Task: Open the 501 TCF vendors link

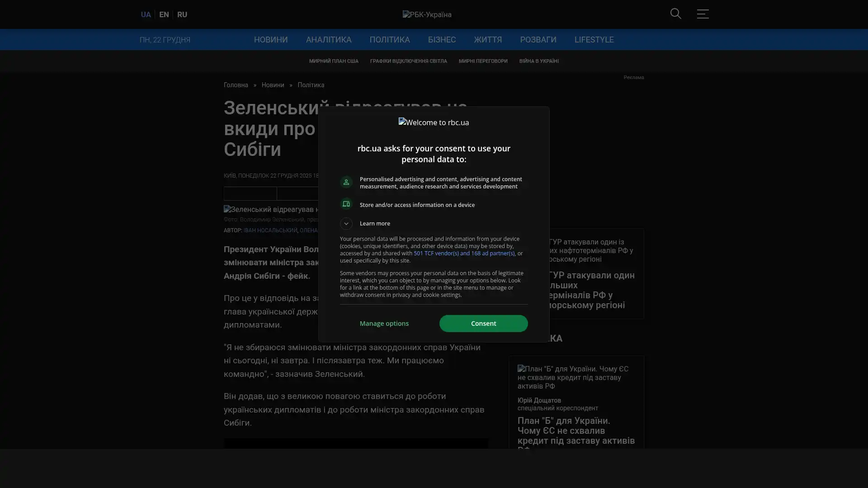Action: tap(464, 253)
